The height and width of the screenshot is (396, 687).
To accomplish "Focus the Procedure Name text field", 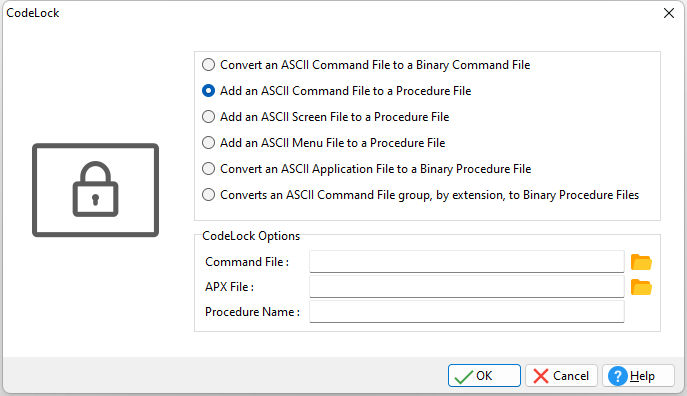I will pos(467,311).
